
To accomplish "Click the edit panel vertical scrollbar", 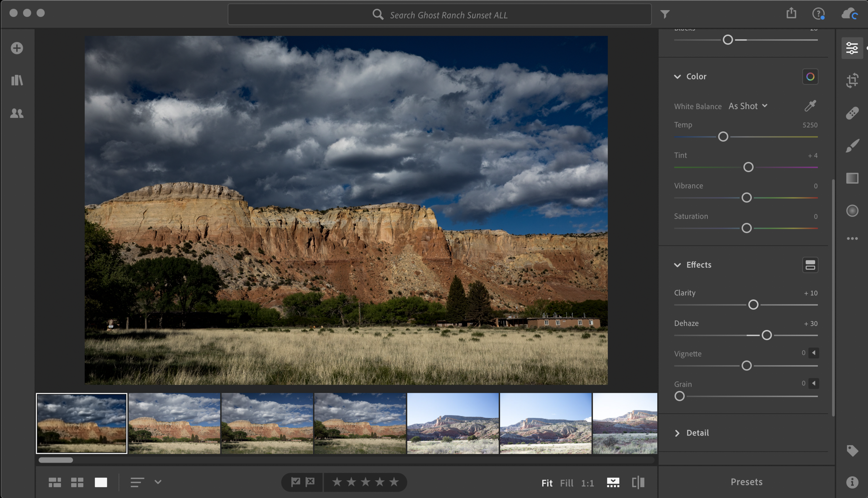I will [x=833, y=298].
